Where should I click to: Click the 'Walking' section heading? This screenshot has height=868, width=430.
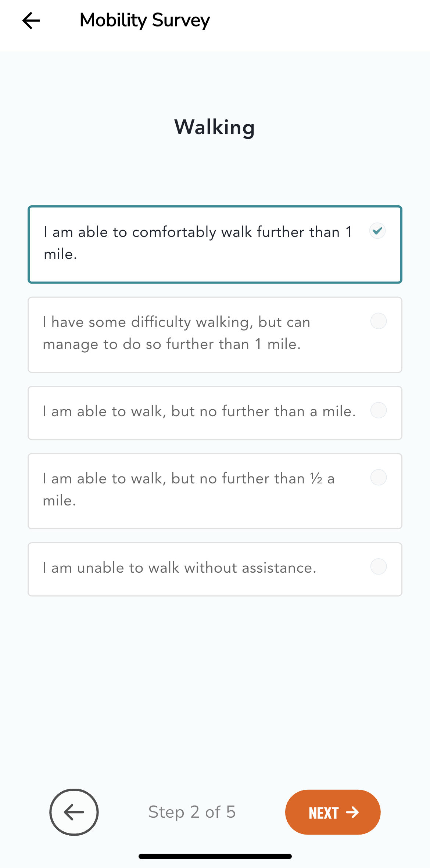coord(215,127)
